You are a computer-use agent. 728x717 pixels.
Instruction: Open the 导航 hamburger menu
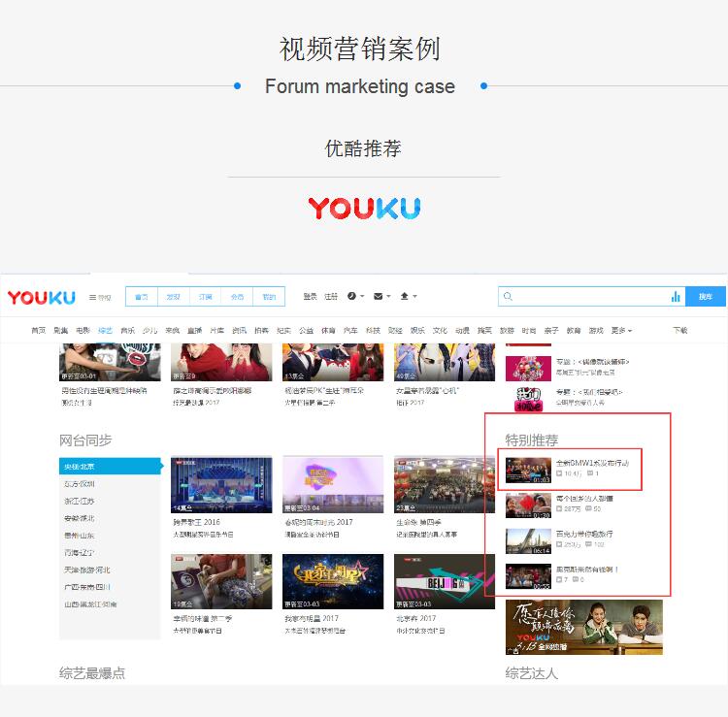[x=100, y=298]
